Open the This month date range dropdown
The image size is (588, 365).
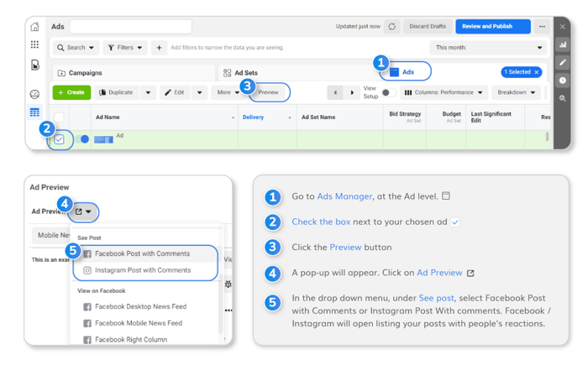point(488,48)
